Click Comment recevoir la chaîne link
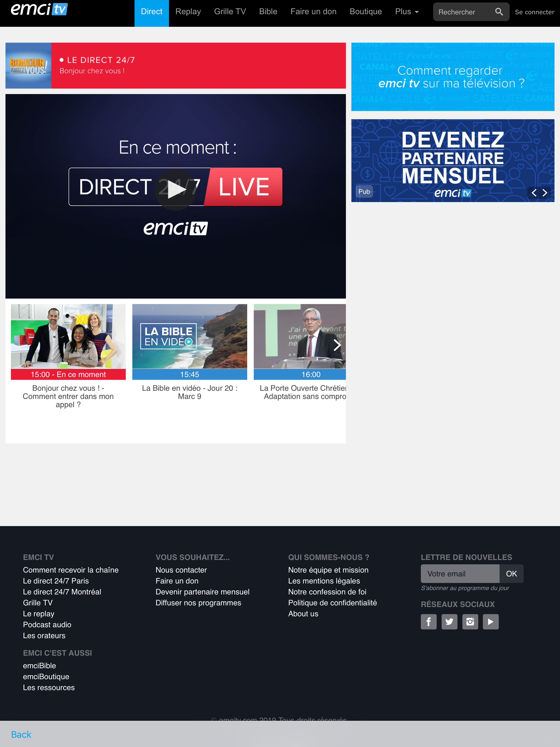The height and width of the screenshot is (747, 560). tap(71, 570)
